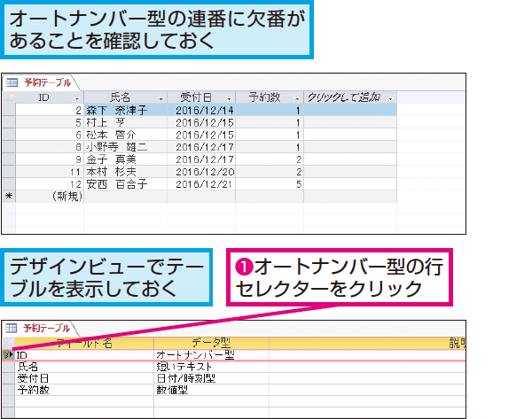Viewport: 532px width, 419px height.
Task: Click the row selector of 受付日 field
Action: point(9,377)
